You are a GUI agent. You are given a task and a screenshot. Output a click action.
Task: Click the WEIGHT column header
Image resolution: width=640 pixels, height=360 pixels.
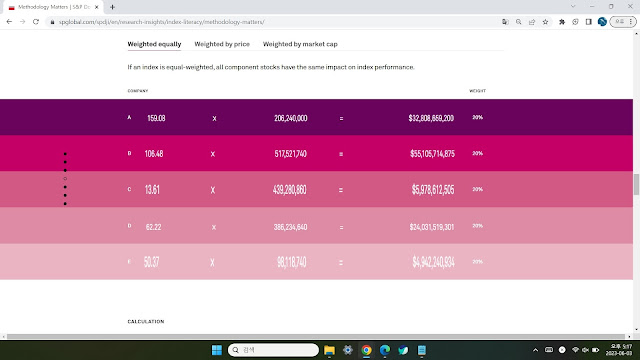(478, 91)
